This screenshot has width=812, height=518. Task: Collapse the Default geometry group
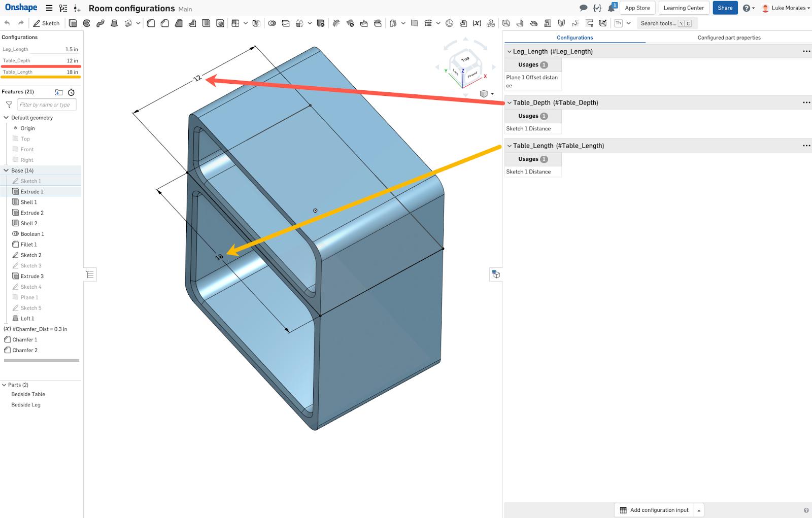(6, 118)
